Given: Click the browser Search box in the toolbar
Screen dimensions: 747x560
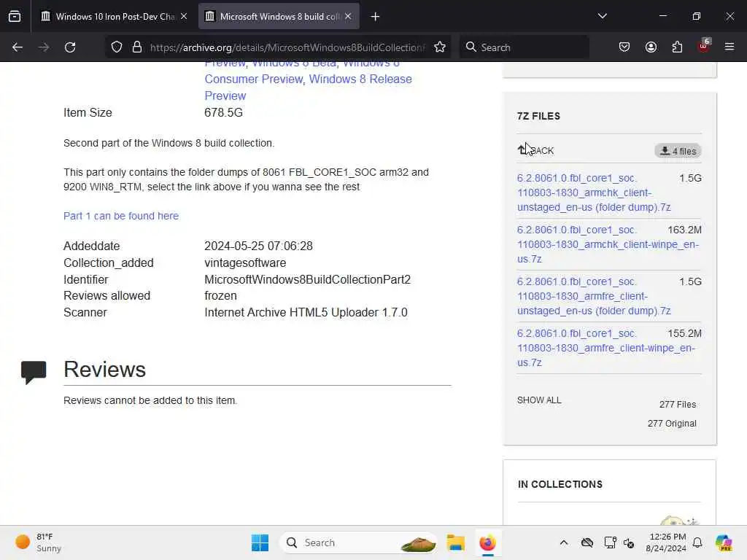Looking at the screenshot, I should click(524, 47).
